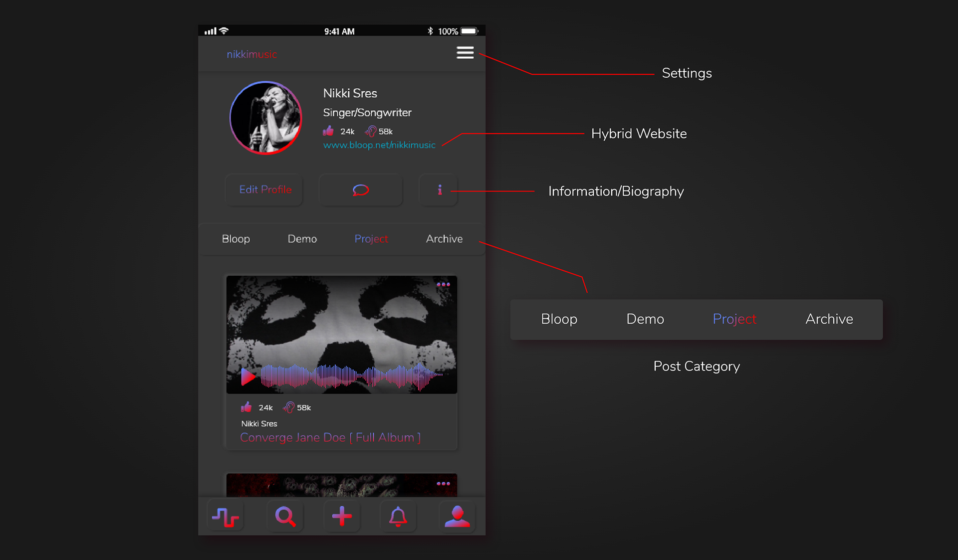Open three-dot menu on second post
The height and width of the screenshot is (560, 958).
click(443, 483)
